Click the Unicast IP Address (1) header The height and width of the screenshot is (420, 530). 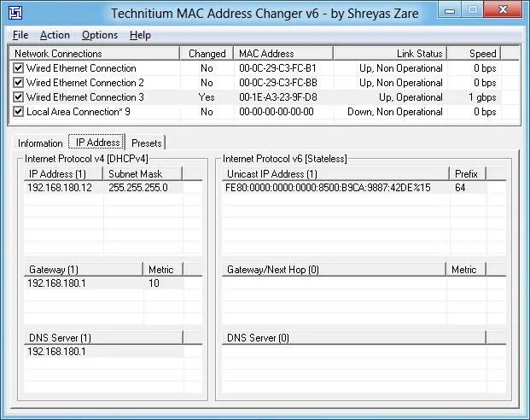(x=335, y=174)
